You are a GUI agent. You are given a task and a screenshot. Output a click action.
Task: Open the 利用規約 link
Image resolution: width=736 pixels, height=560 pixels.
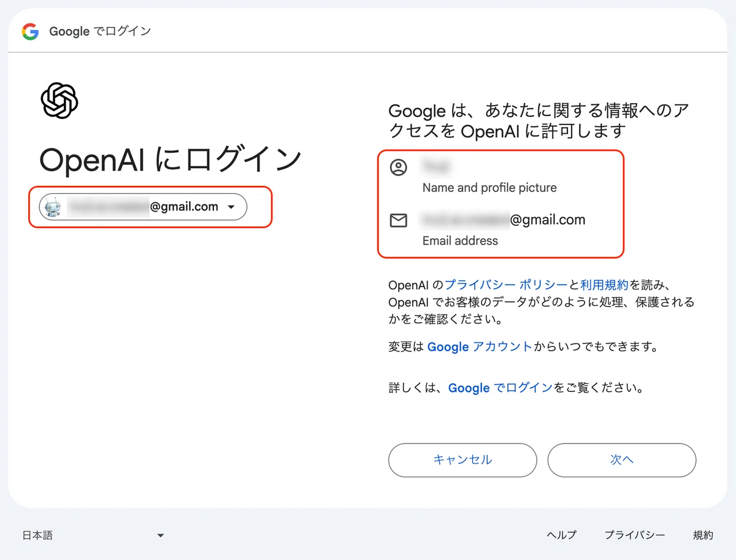click(604, 285)
